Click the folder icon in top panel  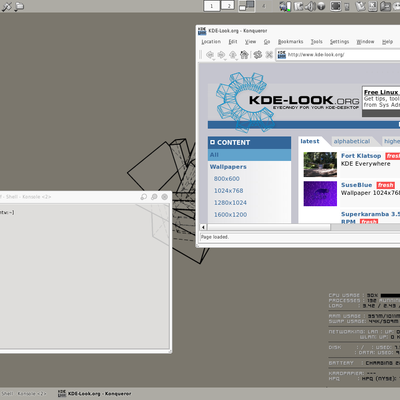[x=385, y=6]
